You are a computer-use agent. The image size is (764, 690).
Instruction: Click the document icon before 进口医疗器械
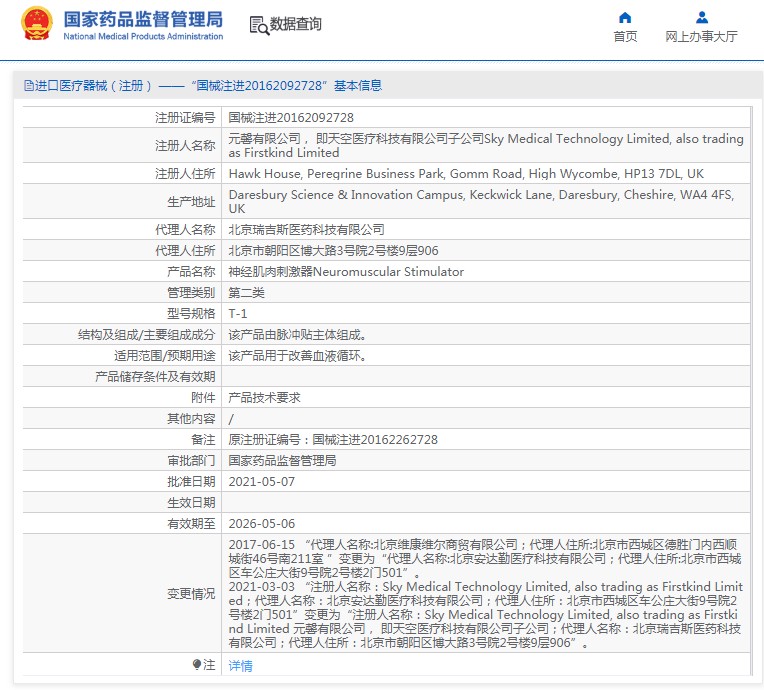pyautogui.click(x=28, y=86)
